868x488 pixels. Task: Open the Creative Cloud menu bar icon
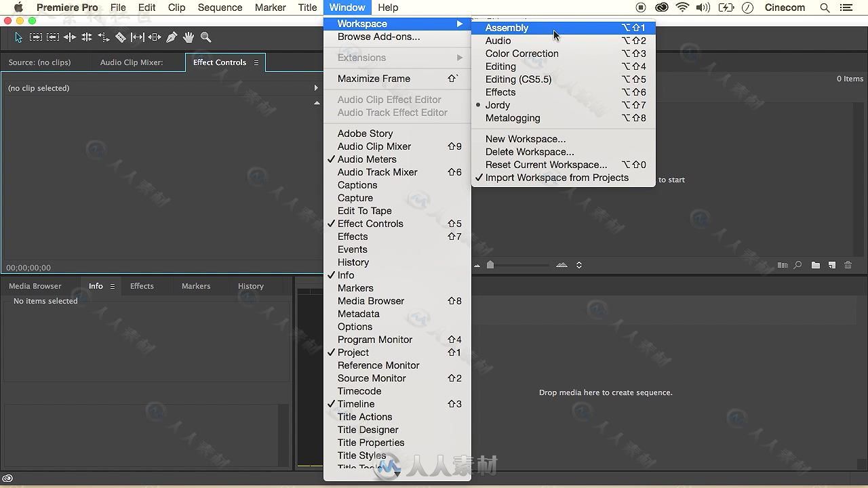pos(662,7)
